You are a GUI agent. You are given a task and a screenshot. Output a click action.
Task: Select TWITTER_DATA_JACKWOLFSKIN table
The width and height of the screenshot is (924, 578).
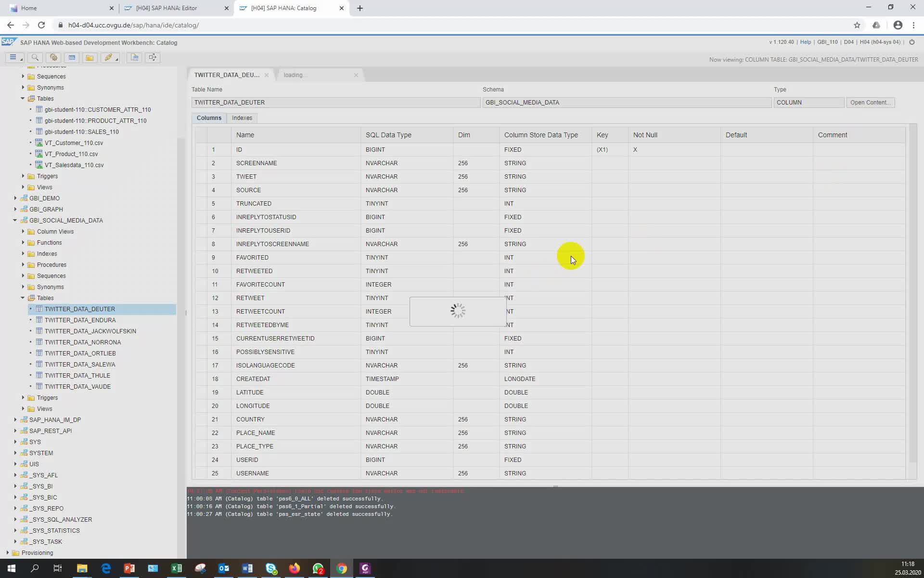(90, 331)
